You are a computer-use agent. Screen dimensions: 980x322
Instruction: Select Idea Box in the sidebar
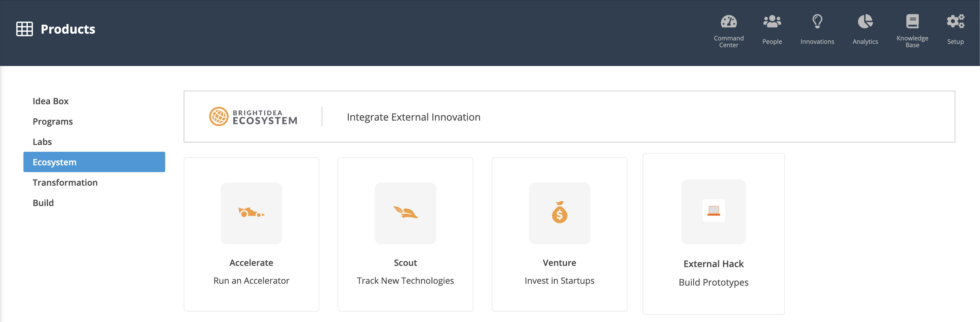coord(51,101)
